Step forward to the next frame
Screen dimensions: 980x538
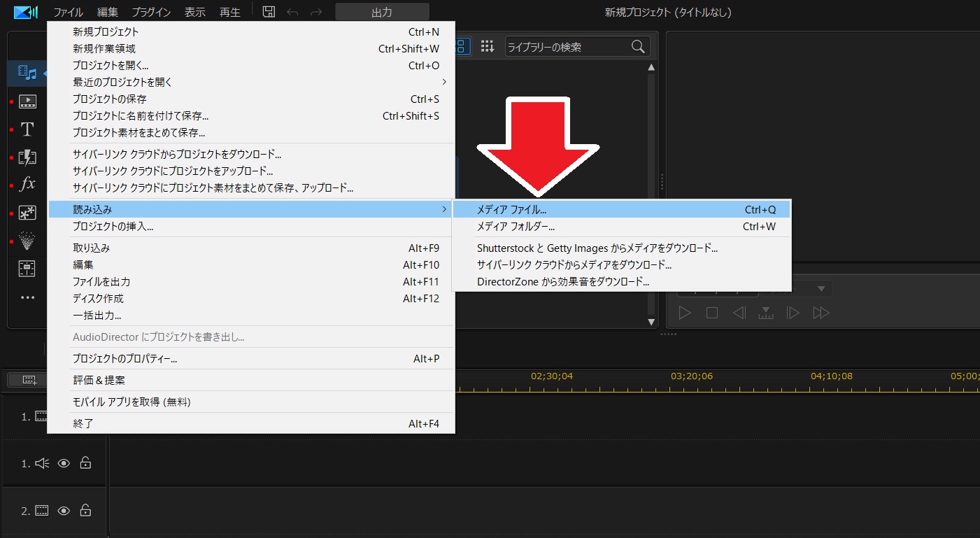tap(793, 313)
